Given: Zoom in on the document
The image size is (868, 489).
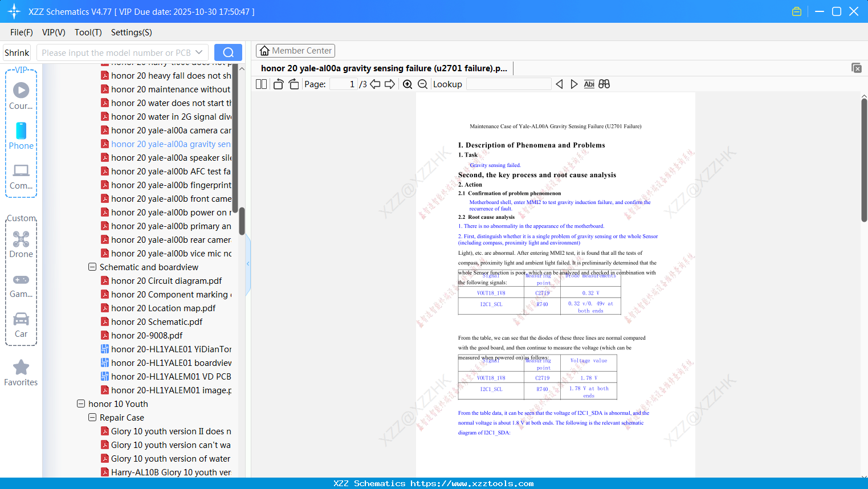Looking at the screenshot, I should point(407,84).
